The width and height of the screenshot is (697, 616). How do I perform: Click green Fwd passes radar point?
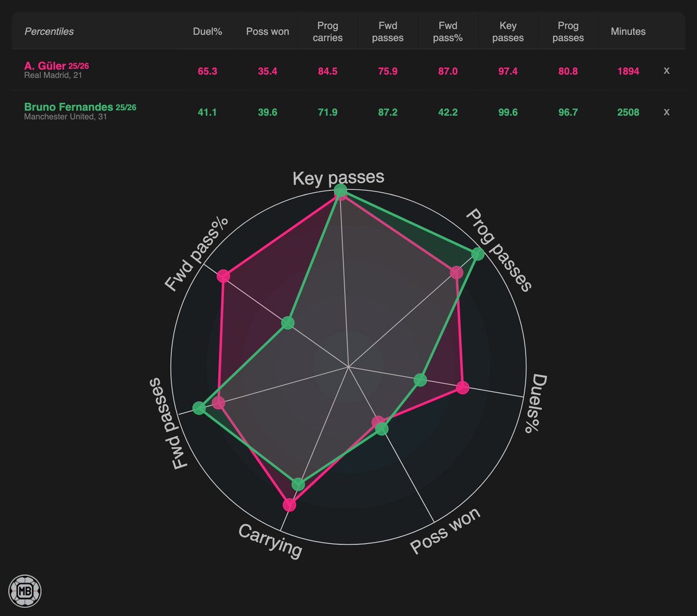tap(199, 408)
